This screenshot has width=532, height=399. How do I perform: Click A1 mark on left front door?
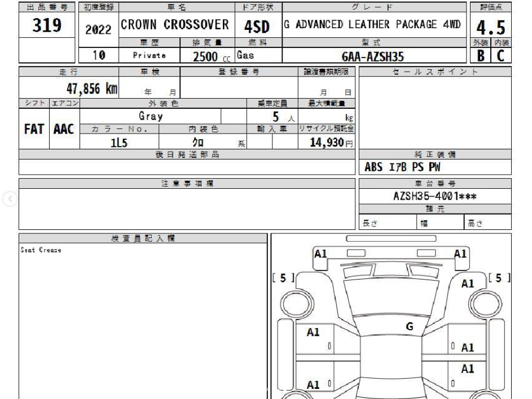[313, 332]
